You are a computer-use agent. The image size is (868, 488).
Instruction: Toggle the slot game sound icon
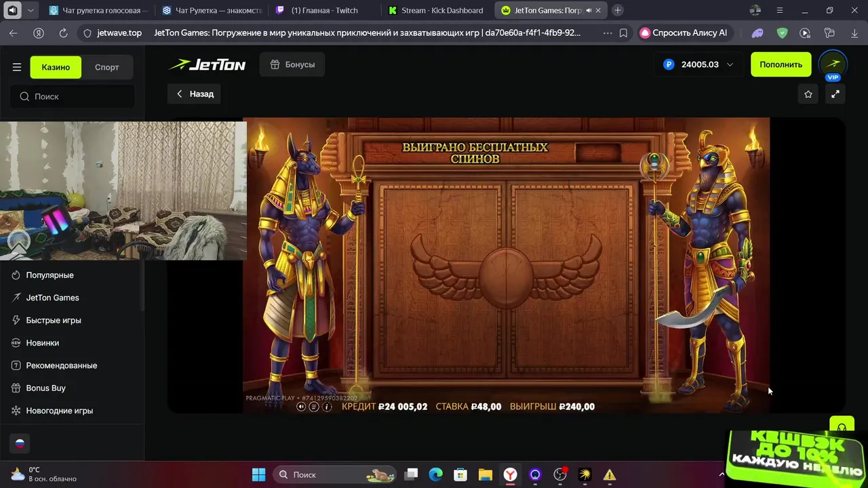pos(301,407)
